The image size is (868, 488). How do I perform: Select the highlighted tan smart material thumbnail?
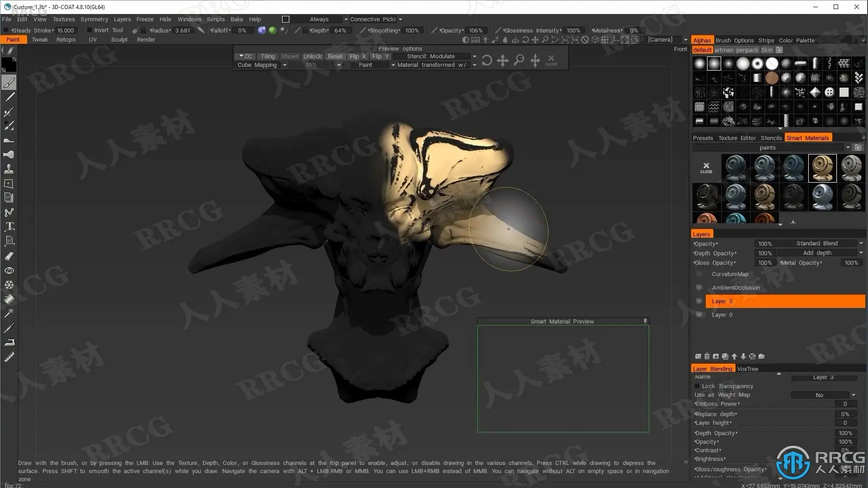click(x=822, y=168)
